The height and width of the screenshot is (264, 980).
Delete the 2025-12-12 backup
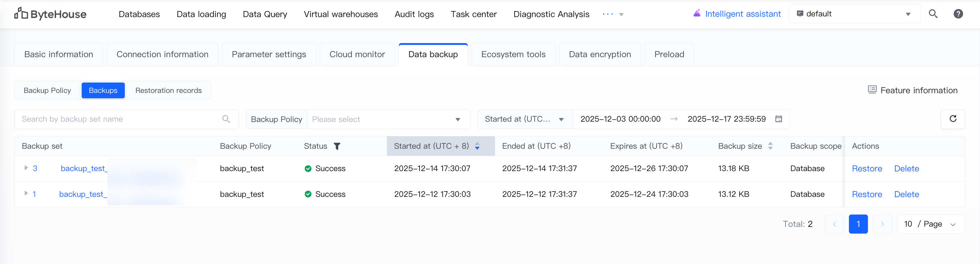click(906, 194)
